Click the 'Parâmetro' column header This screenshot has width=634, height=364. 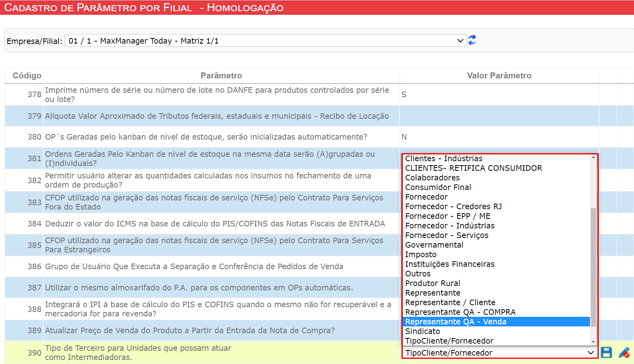click(x=221, y=76)
